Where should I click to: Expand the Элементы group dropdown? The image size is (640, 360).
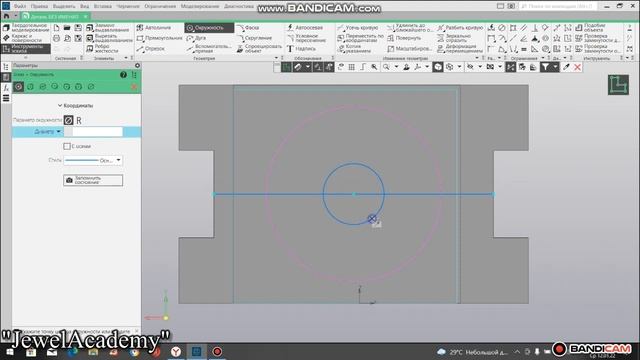126,58
